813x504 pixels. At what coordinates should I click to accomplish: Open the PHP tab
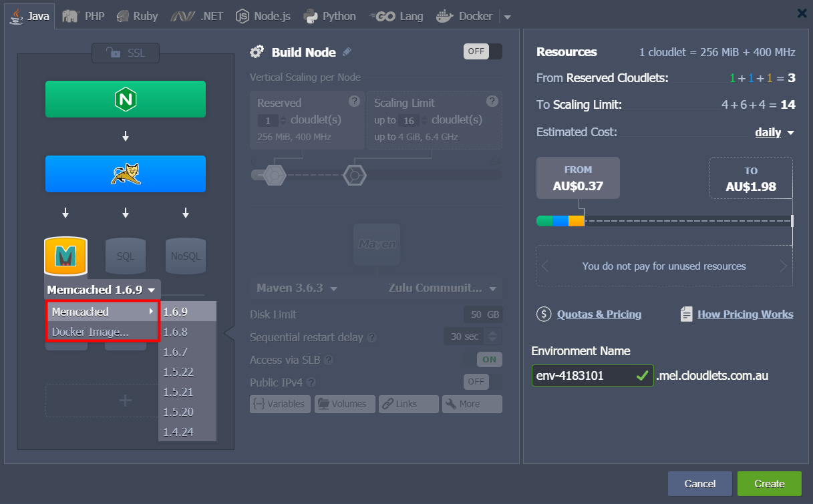pyautogui.click(x=83, y=16)
